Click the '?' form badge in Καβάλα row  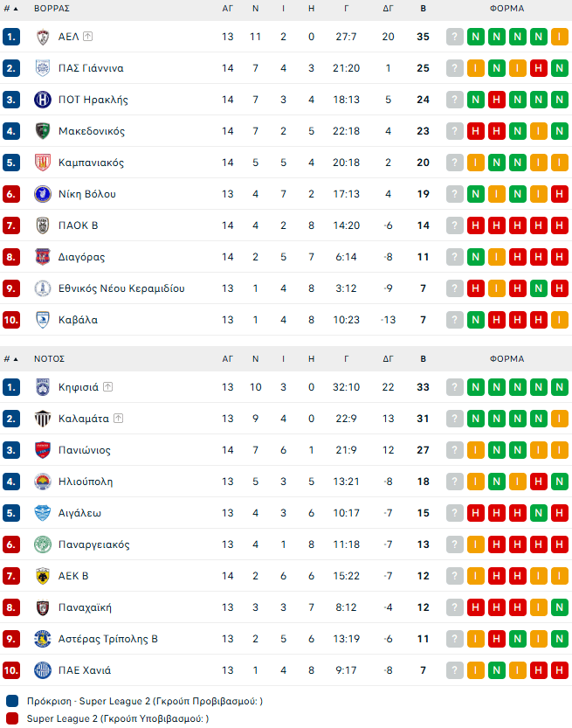(x=454, y=320)
